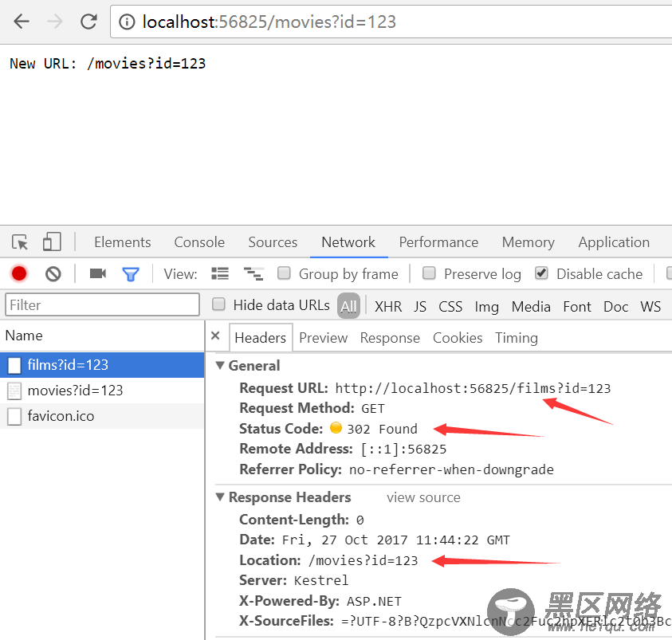Screen dimensions: 672x640
Task: Filter requests by WS
Action: [x=650, y=306]
